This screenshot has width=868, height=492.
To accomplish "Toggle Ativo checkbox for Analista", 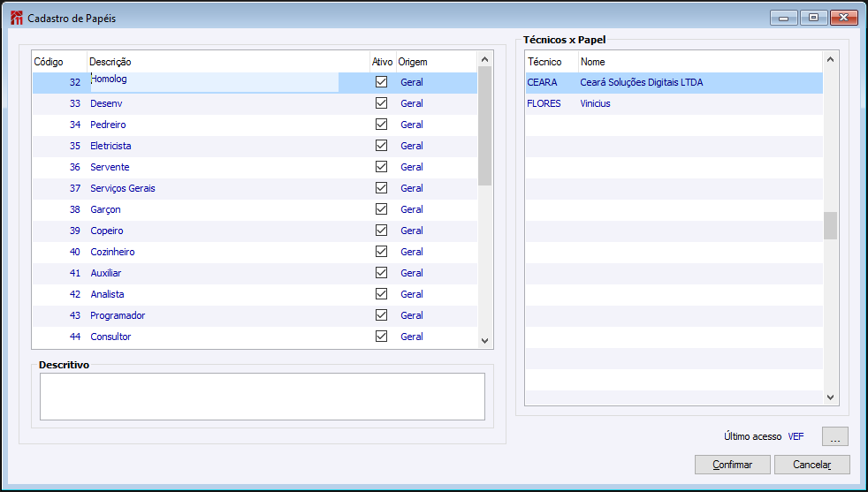I will click(x=382, y=294).
